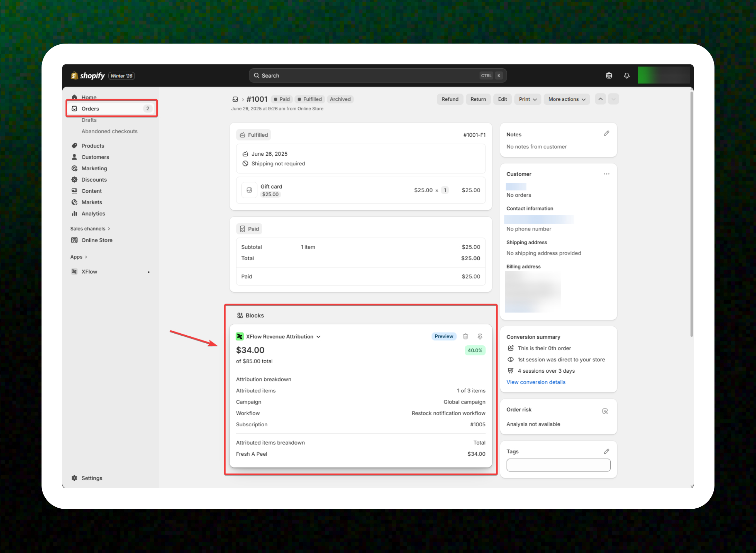Viewport: 756px width, 553px height.
Task: Delete the XFlow Revenue Attribution block
Action: click(x=465, y=336)
